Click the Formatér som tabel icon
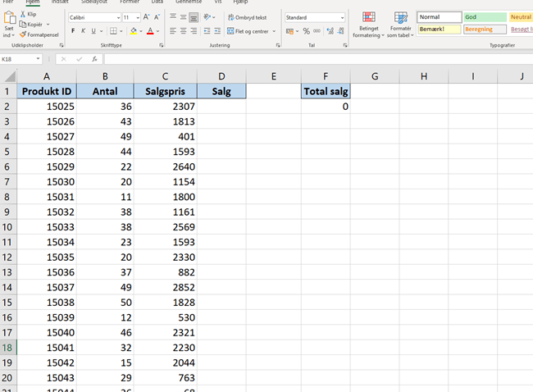 click(x=400, y=25)
